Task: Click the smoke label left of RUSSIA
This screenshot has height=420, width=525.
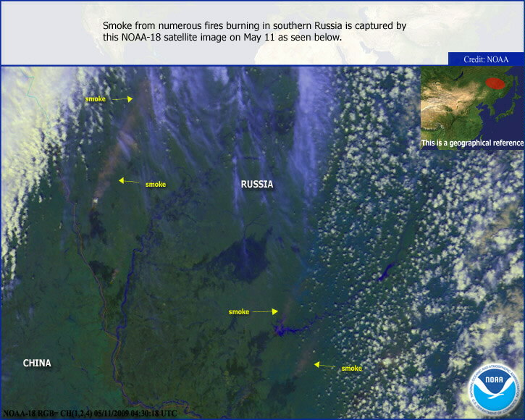Action: 155,184
